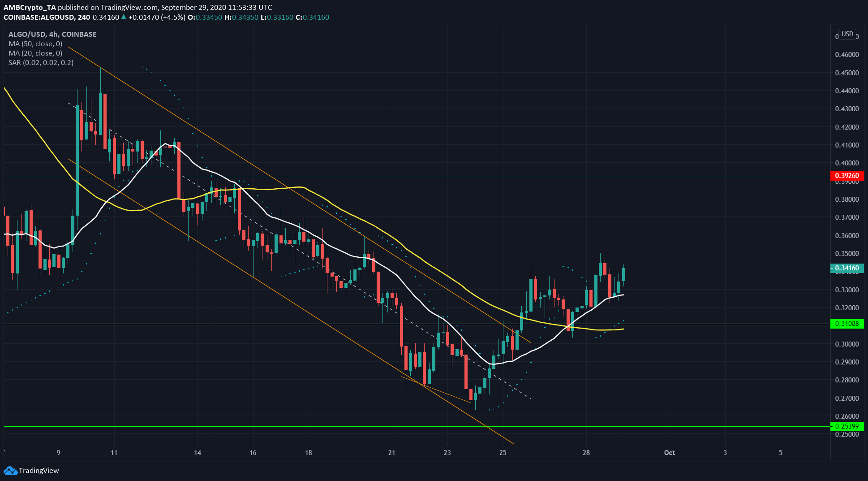
Task: Click the 25 date label on time axis
Action: point(503,453)
